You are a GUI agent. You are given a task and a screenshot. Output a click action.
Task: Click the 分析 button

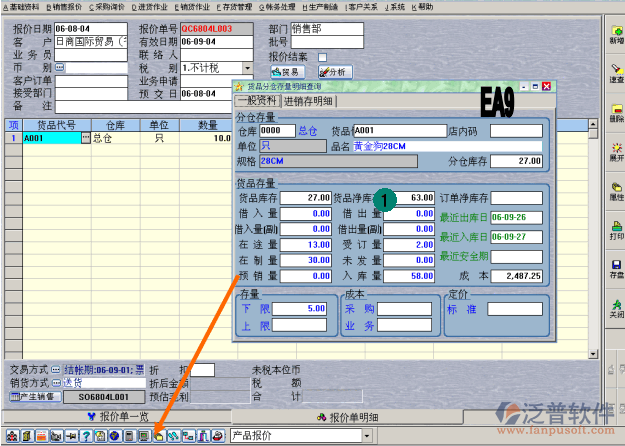(332, 72)
